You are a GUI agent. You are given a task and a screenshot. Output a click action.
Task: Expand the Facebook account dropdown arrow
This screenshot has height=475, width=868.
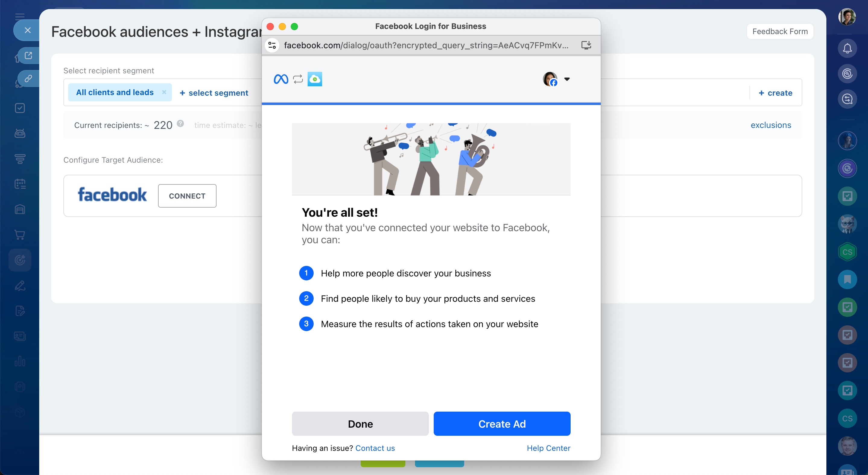click(x=567, y=79)
